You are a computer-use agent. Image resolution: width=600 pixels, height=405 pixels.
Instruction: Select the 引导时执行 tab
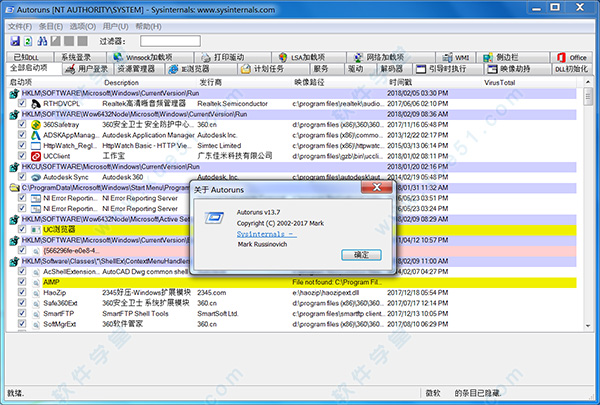448,69
